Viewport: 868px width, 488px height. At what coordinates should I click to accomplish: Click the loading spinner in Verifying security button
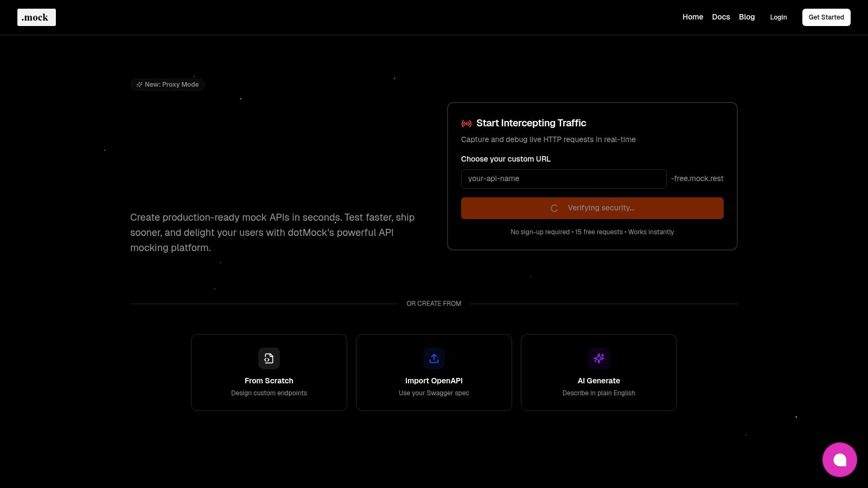coord(554,208)
